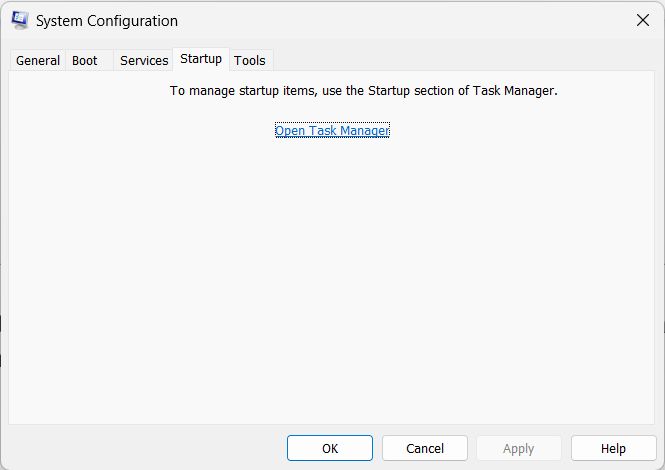Go to the Services tab
This screenshot has height=470, width=665.
pos(144,61)
